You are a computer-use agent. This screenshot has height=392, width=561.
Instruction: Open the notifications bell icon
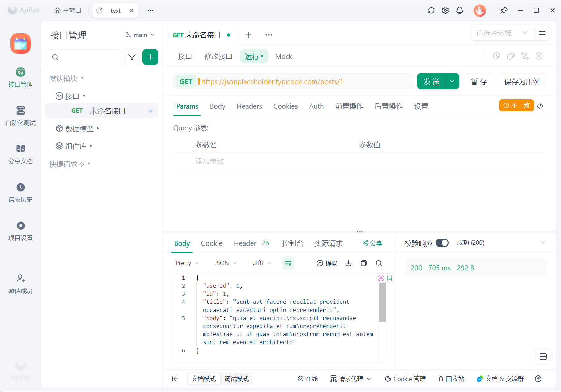459,10
